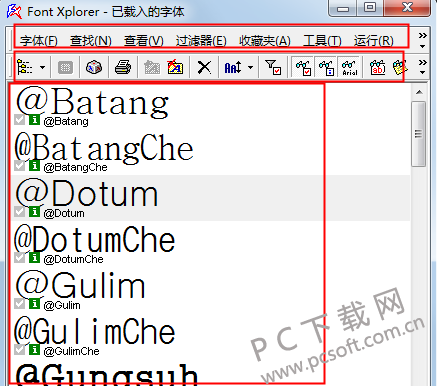Viewport: 437px width, 386px height.
Task: Click the printer icon
Action: [123, 67]
